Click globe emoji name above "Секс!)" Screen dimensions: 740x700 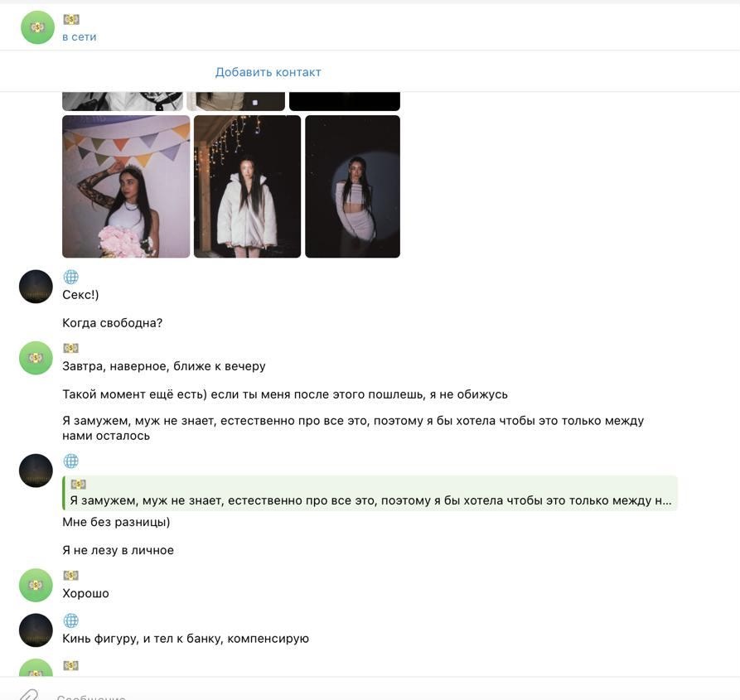click(70, 277)
